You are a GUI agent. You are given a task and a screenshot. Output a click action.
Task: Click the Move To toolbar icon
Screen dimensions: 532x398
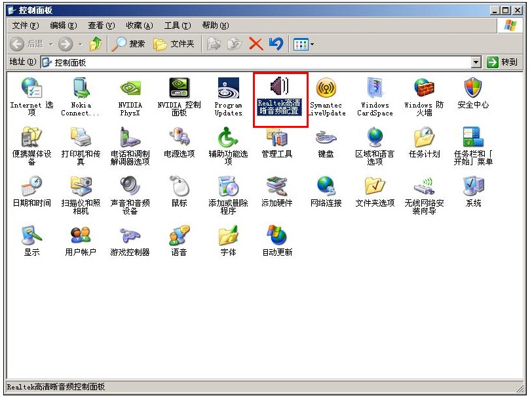click(214, 44)
